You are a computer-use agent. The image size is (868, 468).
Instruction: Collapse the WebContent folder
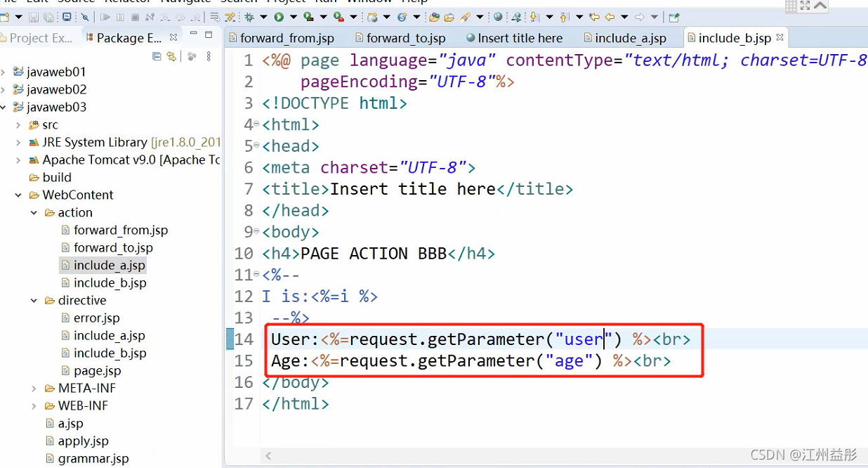click(19, 195)
